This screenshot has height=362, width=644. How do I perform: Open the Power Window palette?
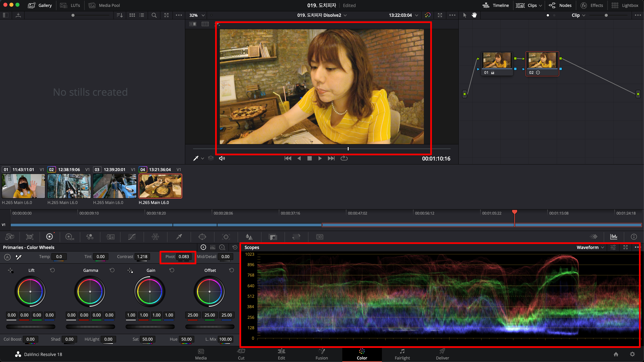coord(202,237)
